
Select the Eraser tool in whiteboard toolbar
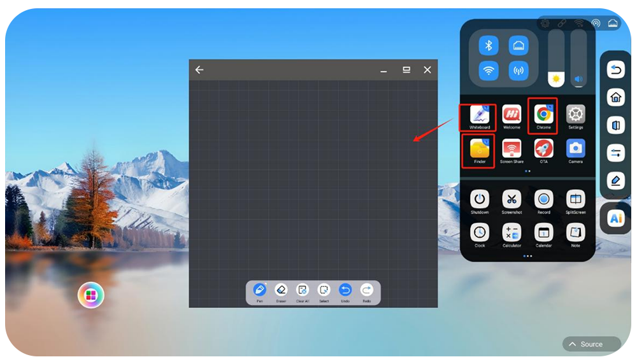(281, 290)
